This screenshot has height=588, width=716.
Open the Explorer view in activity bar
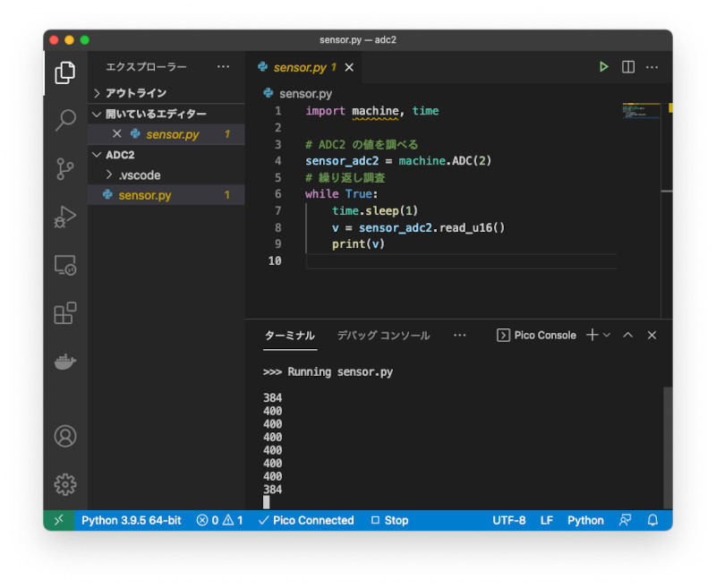pos(65,73)
